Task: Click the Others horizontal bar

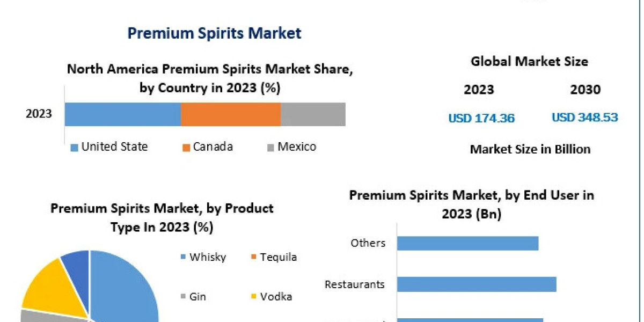Action: [467, 243]
